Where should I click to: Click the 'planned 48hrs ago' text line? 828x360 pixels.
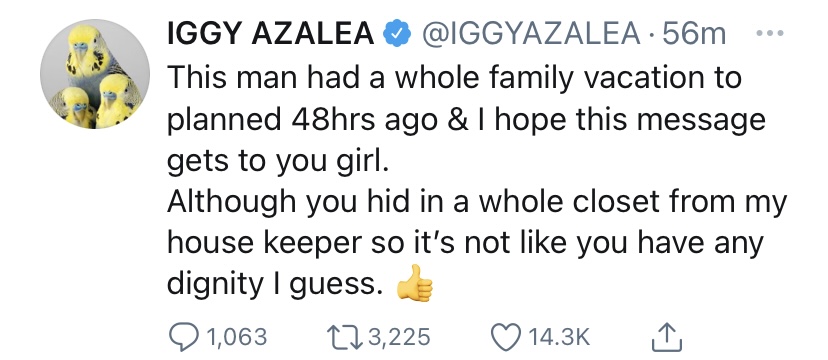(x=466, y=120)
